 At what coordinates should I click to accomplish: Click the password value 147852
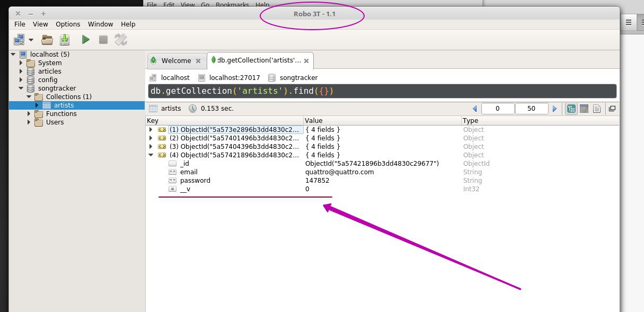tap(317, 180)
